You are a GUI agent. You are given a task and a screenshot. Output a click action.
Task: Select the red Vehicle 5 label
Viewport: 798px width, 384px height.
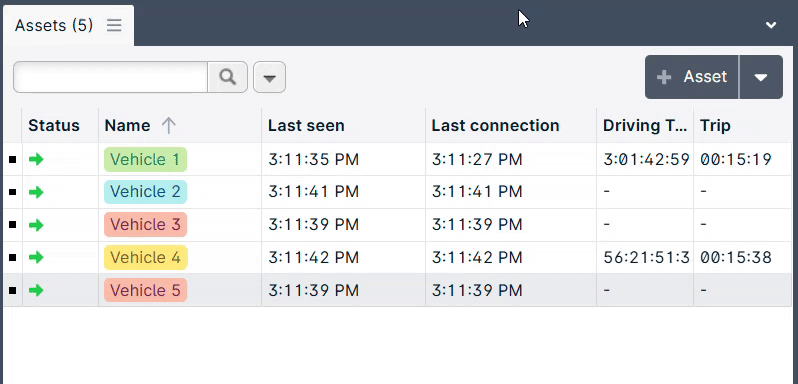tap(146, 290)
